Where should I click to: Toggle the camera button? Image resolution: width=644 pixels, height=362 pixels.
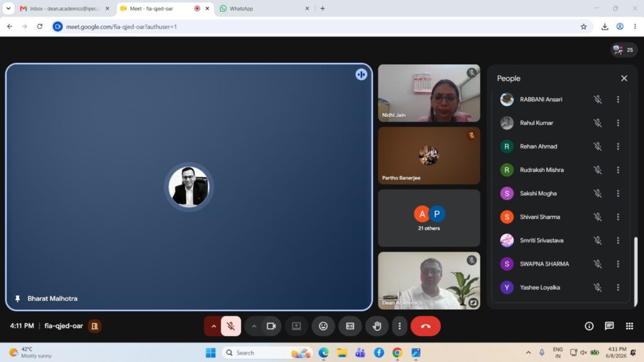tap(271, 326)
